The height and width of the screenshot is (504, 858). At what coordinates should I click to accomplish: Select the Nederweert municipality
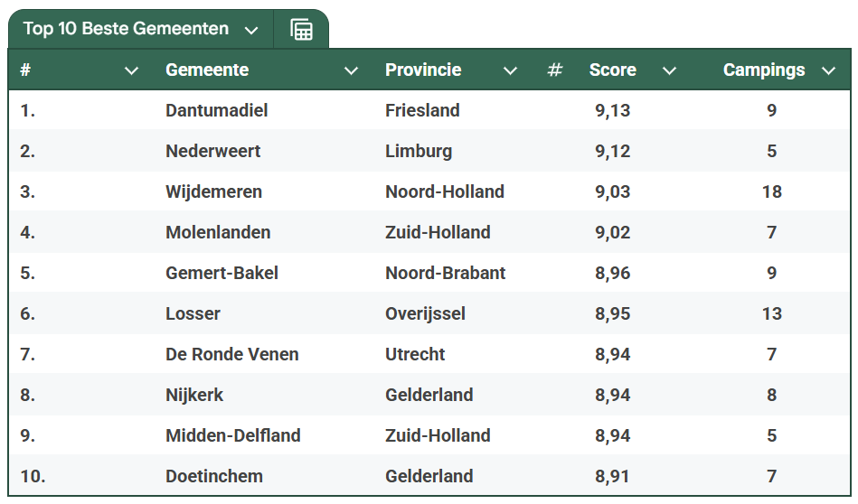pyautogui.click(x=212, y=151)
